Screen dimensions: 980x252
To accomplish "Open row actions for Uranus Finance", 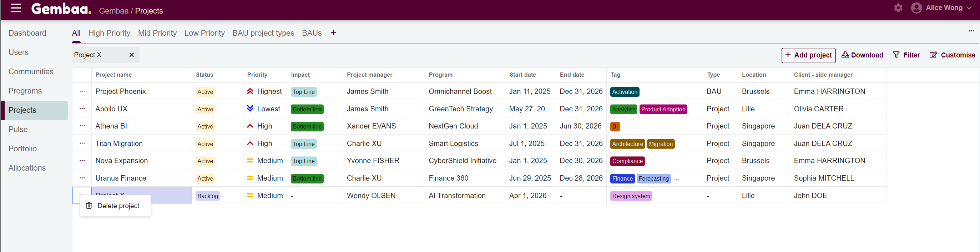I will (x=82, y=178).
